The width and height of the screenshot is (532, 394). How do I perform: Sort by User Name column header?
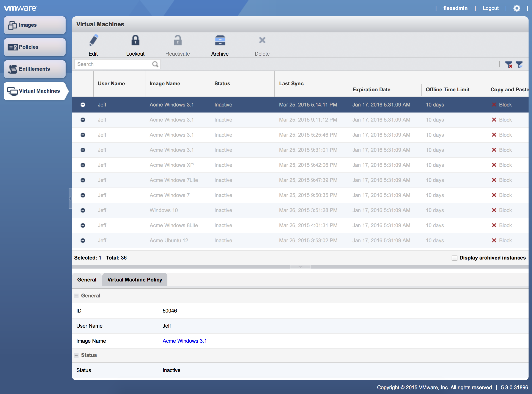(x=119, y=84)
